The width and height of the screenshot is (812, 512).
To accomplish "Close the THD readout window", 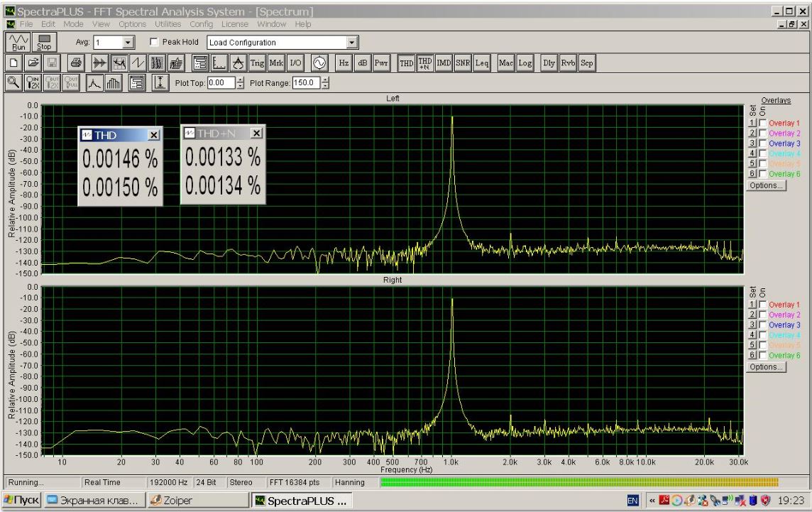I will point(154,135).
